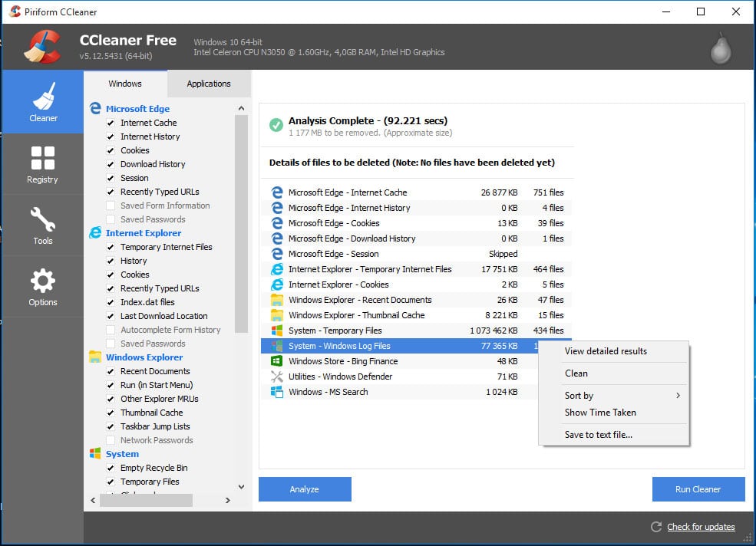
Task: Select the System - Temporary Files result row
Action: pos(416,331)
